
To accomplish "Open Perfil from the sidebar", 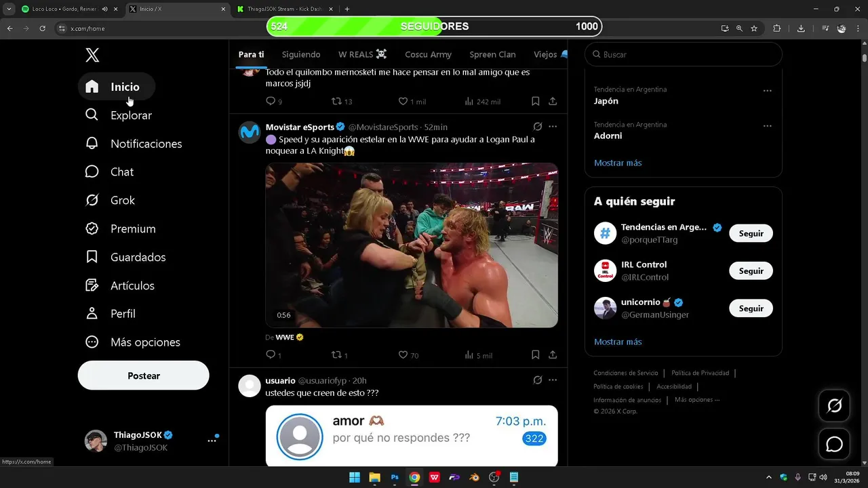I will pos(110,314).
